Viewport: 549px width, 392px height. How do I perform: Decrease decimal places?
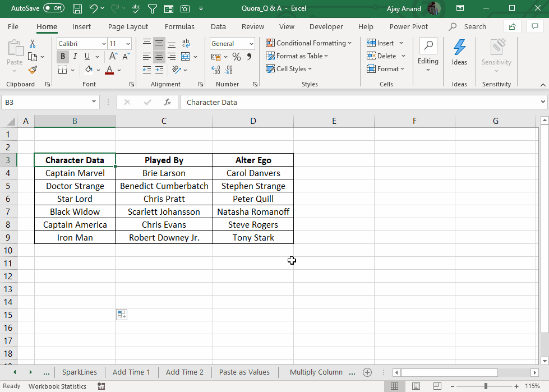coord(228,70)
